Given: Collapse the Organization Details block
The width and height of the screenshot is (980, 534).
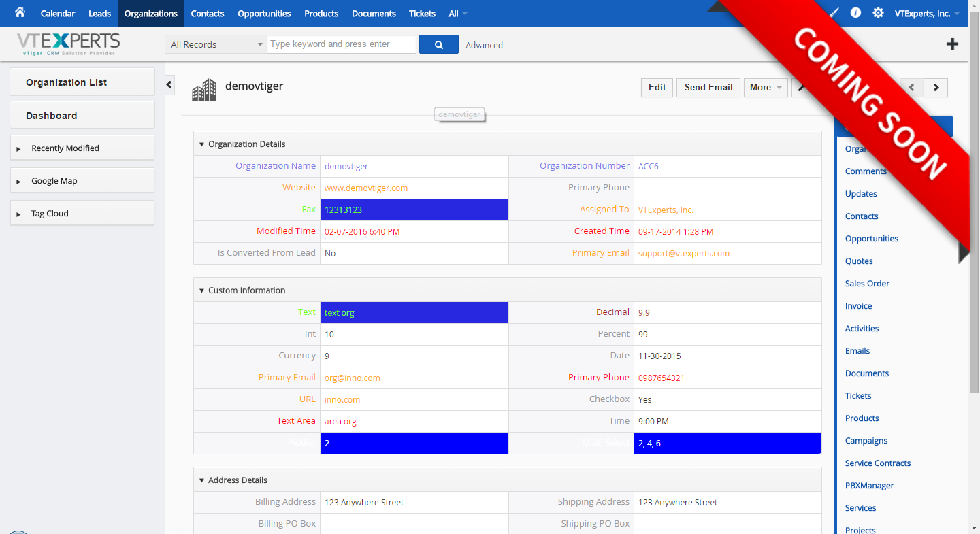Looking at the screenshot, I should pos(201,144).
